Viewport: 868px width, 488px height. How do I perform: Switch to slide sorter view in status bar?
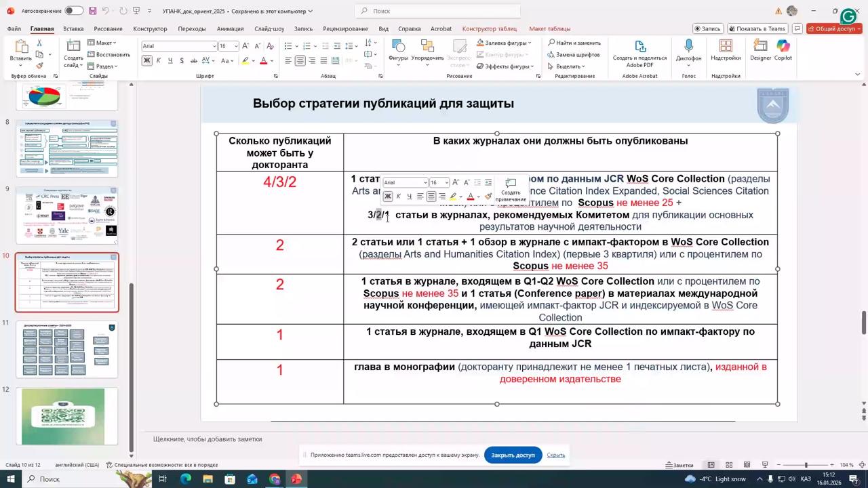[x=729, y=465]
